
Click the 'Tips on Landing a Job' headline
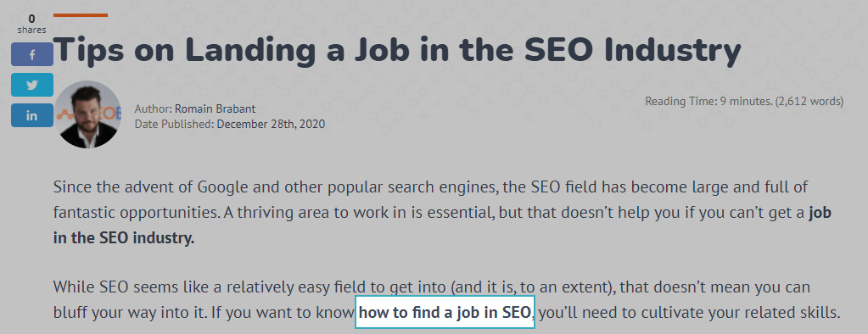tap(397, 50)
